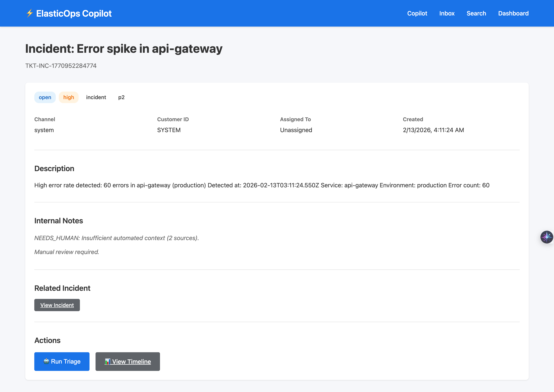The width and height of the screenshot is (554, 392).
Task: Click the lightning bolt logo icon
Action: pyautogui.click(x=29, y=13)
